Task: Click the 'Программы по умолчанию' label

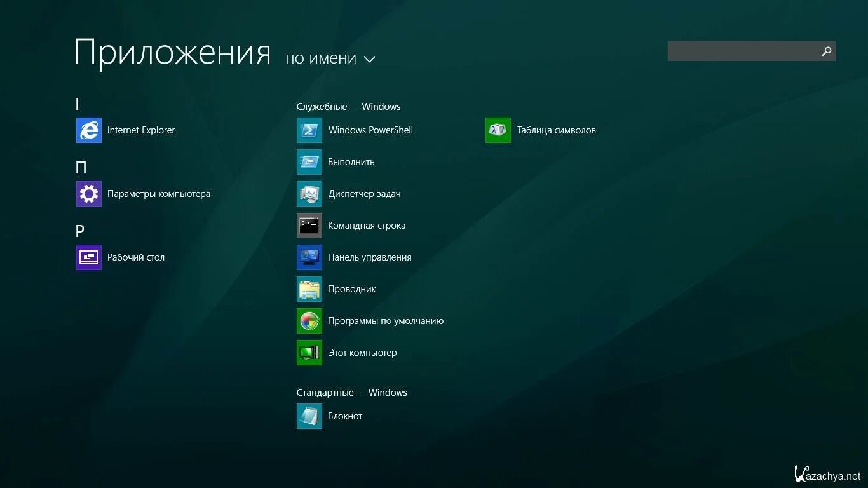Action: tap(386, 321)
